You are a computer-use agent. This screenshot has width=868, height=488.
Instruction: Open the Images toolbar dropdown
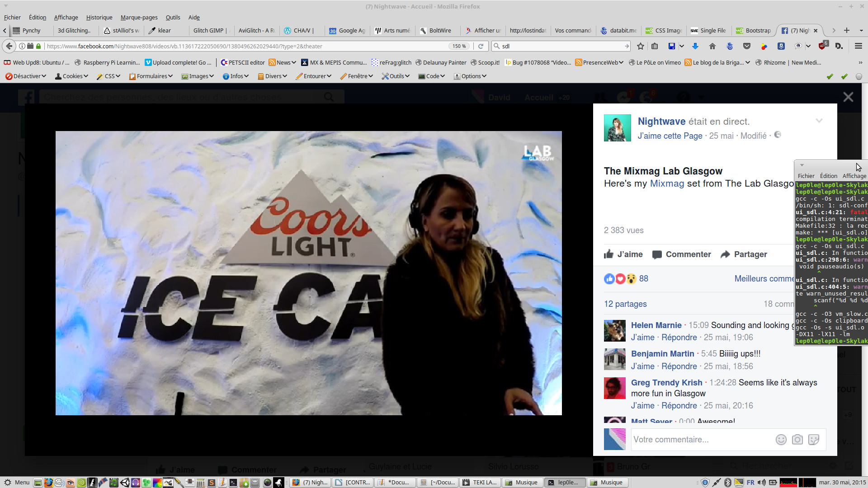[x=198, y=76]
